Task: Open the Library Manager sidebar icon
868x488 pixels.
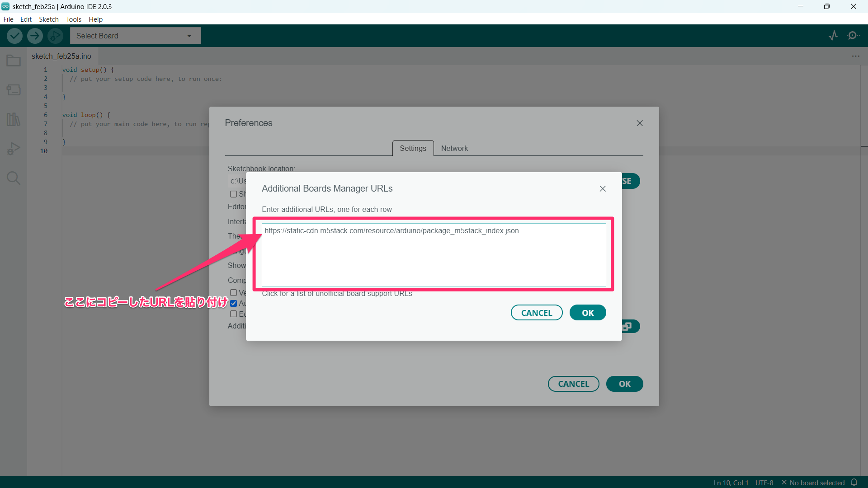Action: (x=14, y=119)
